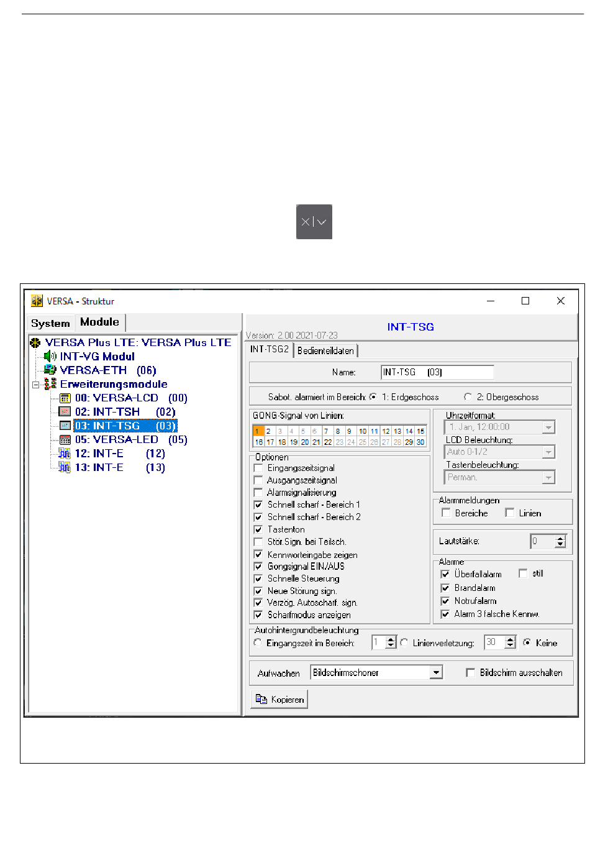Collapse the Erweiterungsmodule tree node
The width and height of the screenshot is (590, 868).
point(36,385)
